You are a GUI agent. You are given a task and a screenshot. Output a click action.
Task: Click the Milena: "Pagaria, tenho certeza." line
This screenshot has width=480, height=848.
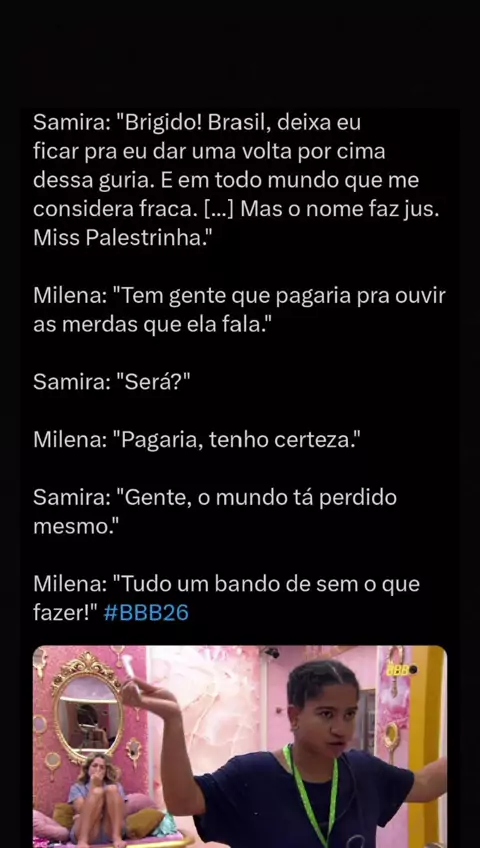tap(197, 440)
